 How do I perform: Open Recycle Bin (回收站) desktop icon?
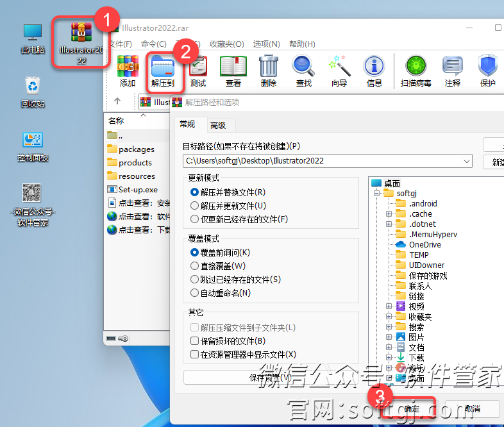(x=33, y=92)
